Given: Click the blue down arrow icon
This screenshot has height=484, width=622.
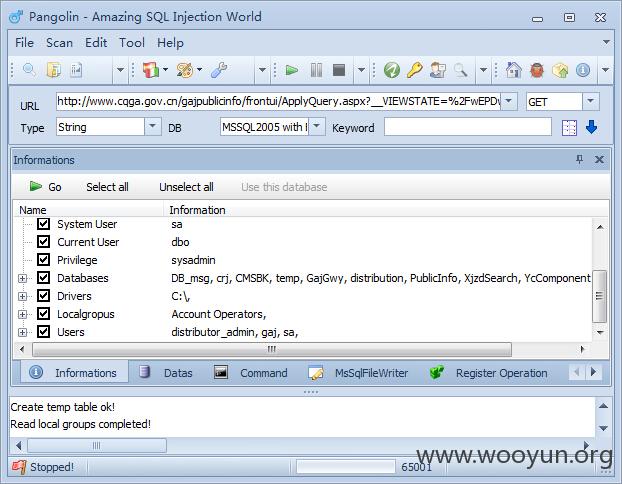Looking at the screenshot, I should point(591,127).
